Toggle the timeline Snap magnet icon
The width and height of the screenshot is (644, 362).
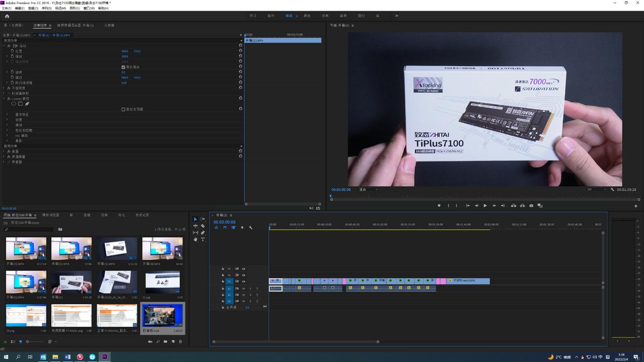[x=225, y=228]
